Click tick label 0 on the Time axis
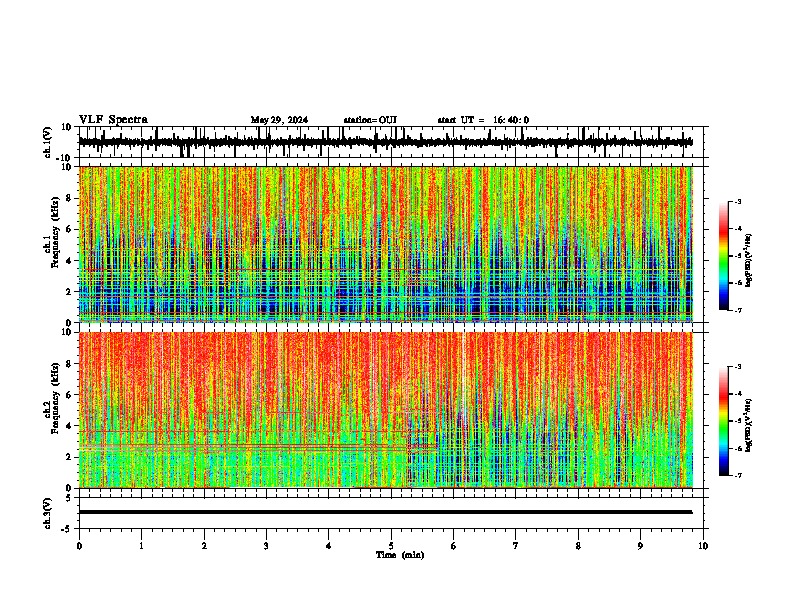This screenshot has height=612, width=792. tap(79, 546)
